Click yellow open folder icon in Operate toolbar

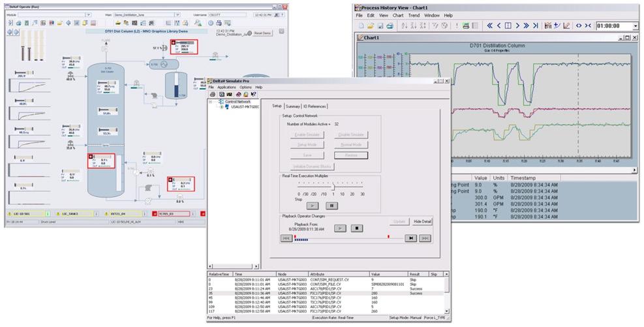(x=59, y=23)
